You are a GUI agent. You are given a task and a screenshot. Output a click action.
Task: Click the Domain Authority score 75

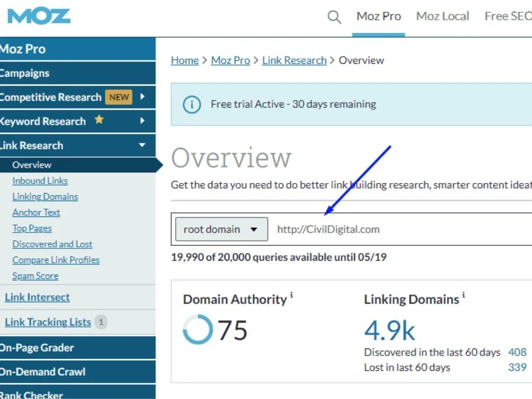coord(233,330)
